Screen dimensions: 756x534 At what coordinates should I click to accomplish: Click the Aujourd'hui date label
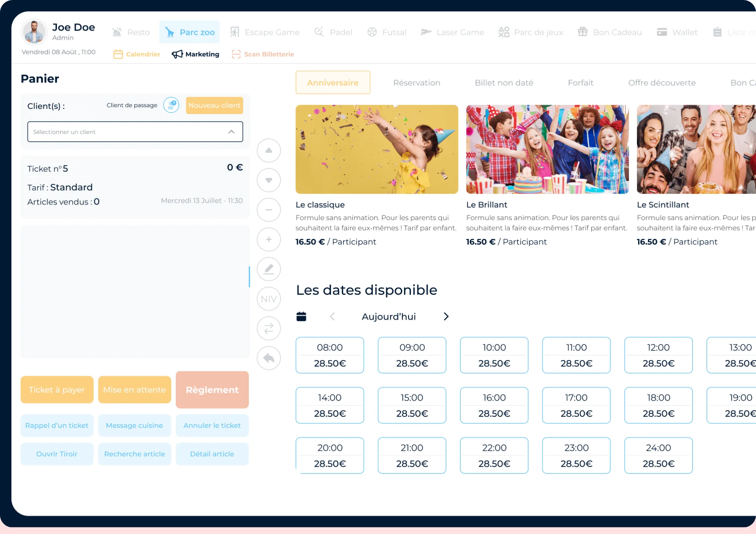(x=389, y=316)
